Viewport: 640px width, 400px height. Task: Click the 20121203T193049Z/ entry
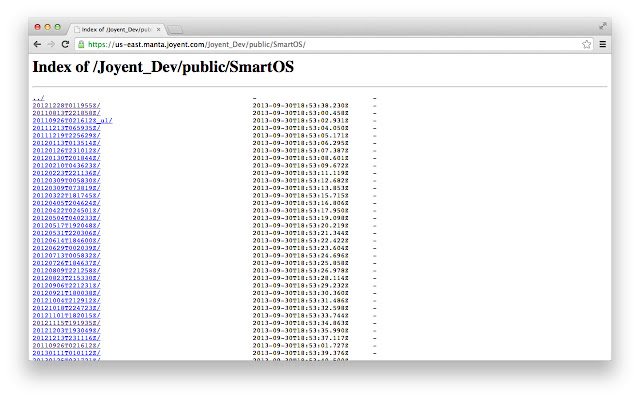point(67,331)
